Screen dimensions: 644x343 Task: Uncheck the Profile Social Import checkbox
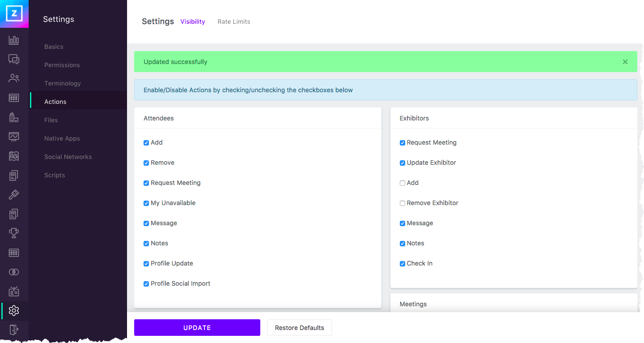tap(146, 284)
